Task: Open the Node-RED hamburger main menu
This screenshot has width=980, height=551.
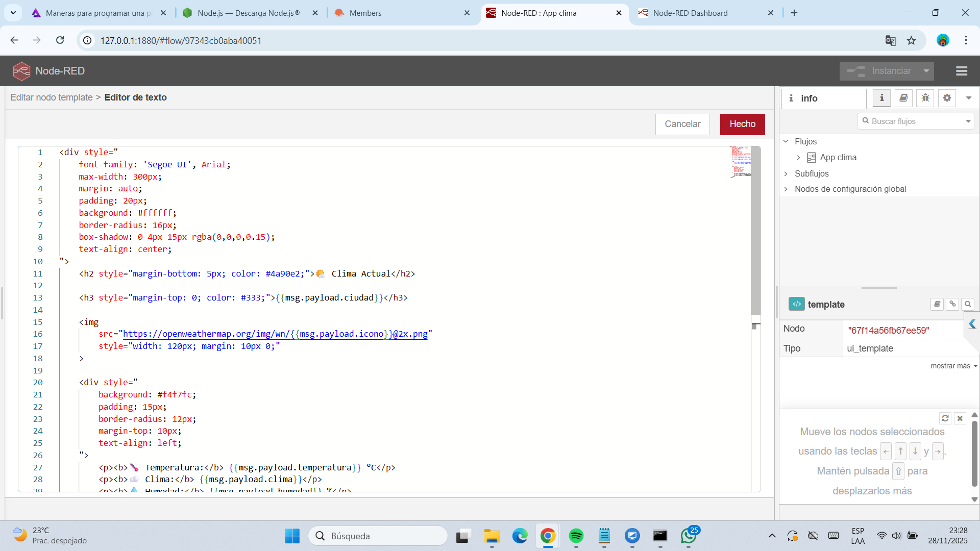Action: pos(962,71)
